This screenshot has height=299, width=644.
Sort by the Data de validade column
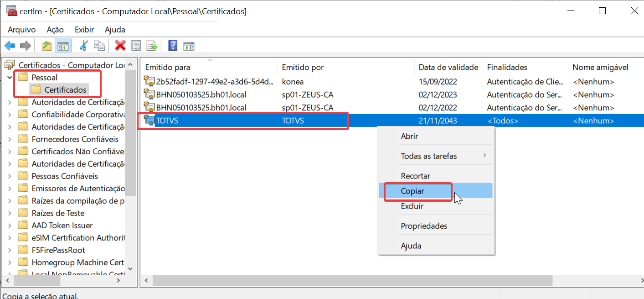448,67
